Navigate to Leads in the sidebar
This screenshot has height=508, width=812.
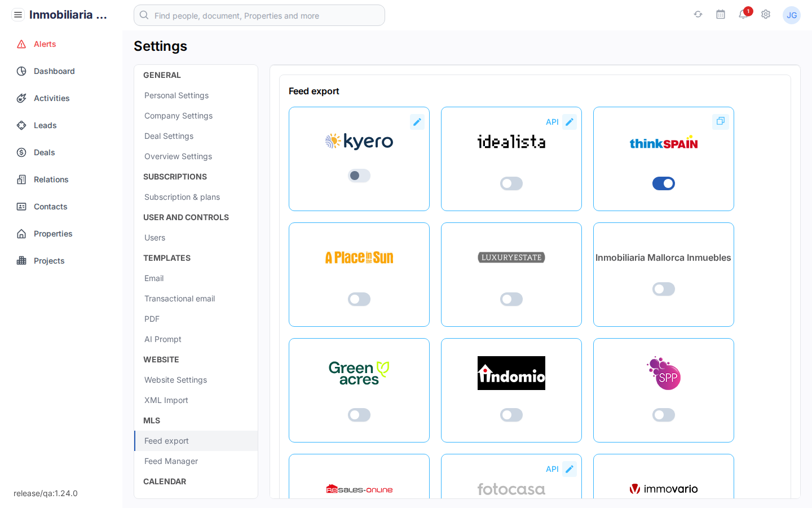pos(45,125)
